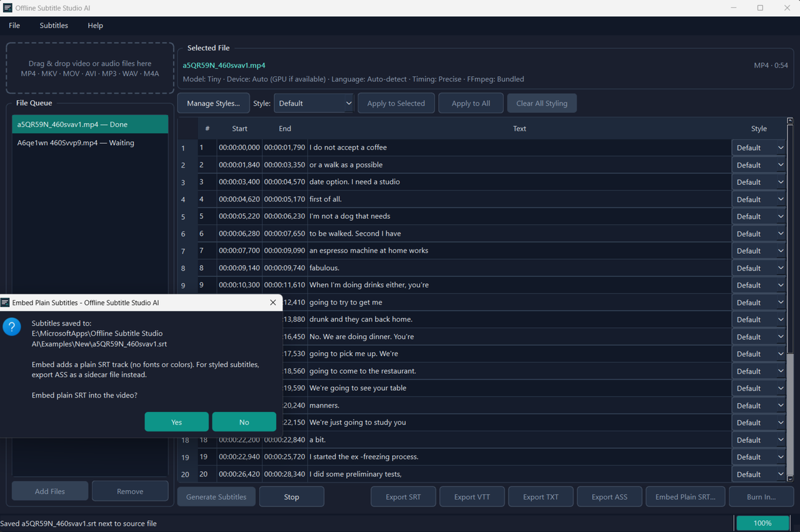Click selected file name a5QR59N_460svav1.mp4 heading
The image size is (800, 532).
224,65
